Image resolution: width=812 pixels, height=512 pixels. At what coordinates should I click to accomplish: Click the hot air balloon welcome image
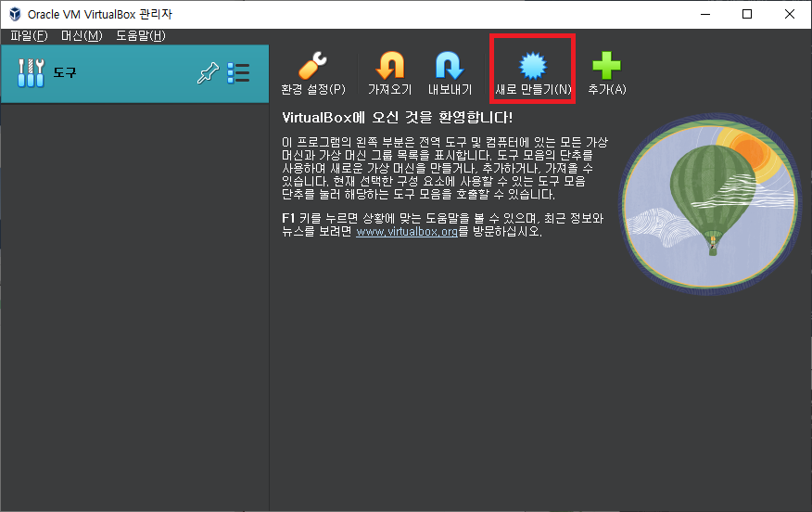tap(710, 205)
